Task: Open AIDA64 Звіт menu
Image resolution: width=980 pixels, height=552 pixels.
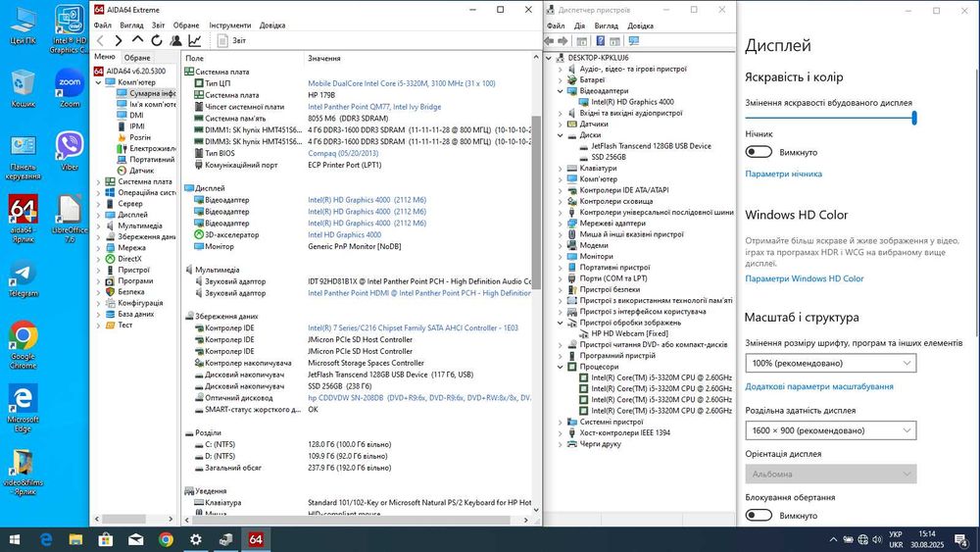Action: (158, 25)
